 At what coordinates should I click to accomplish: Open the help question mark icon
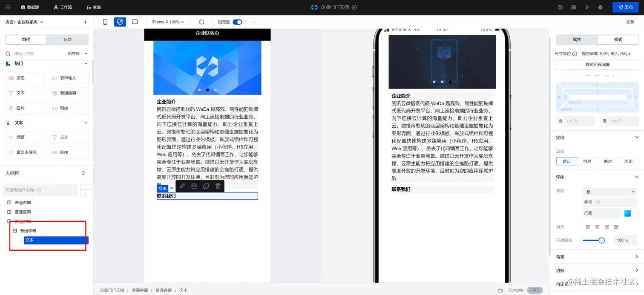tap(560, 7)
